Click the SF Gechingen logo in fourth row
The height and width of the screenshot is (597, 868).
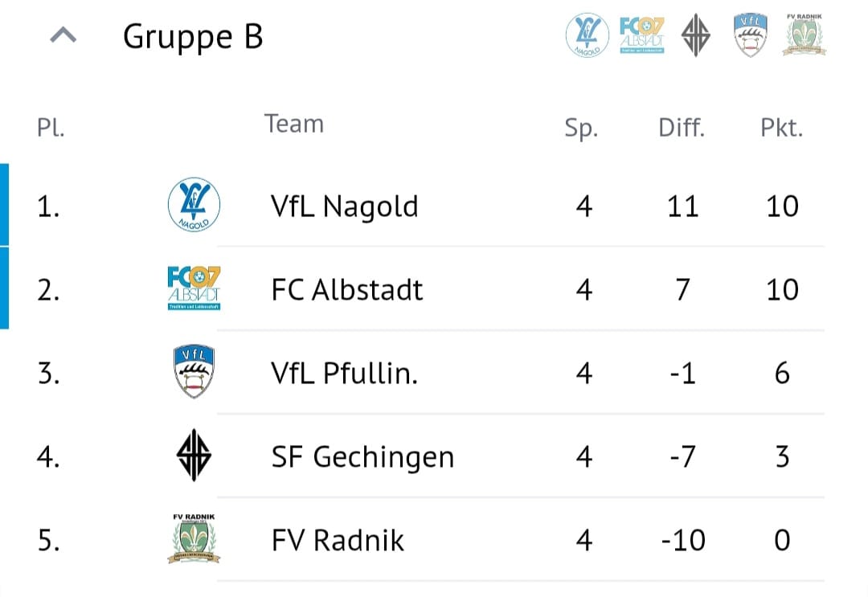pos(194,456)
